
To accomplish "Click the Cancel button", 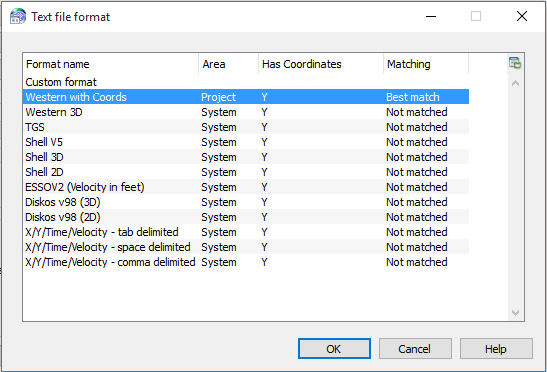I will point(415,348).
